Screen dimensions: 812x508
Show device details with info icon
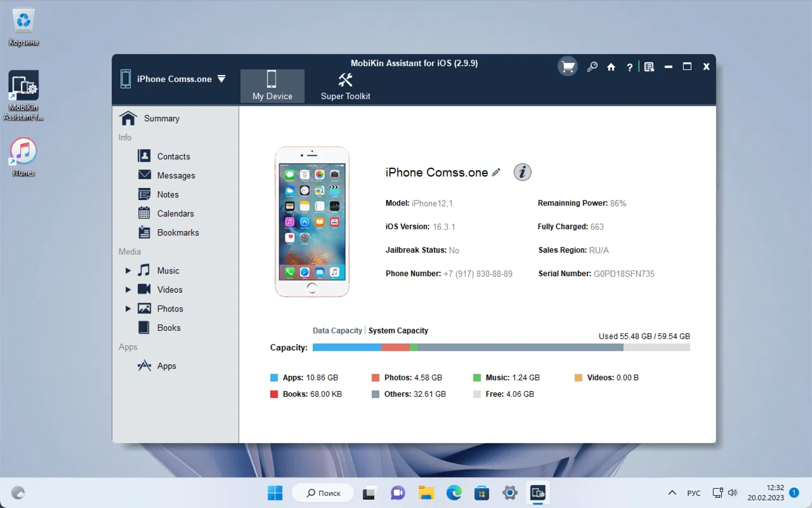point(522,172)
